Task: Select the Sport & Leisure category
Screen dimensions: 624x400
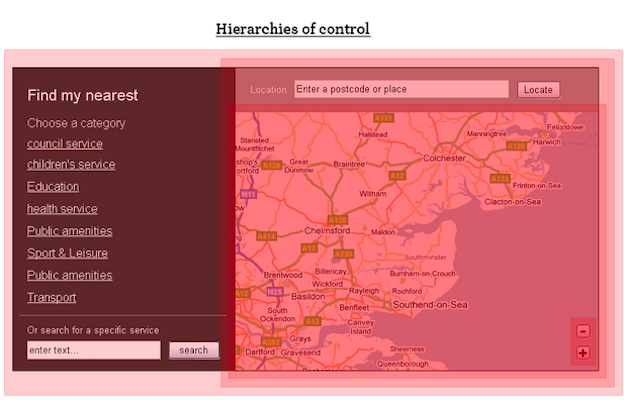Action: 67,253
